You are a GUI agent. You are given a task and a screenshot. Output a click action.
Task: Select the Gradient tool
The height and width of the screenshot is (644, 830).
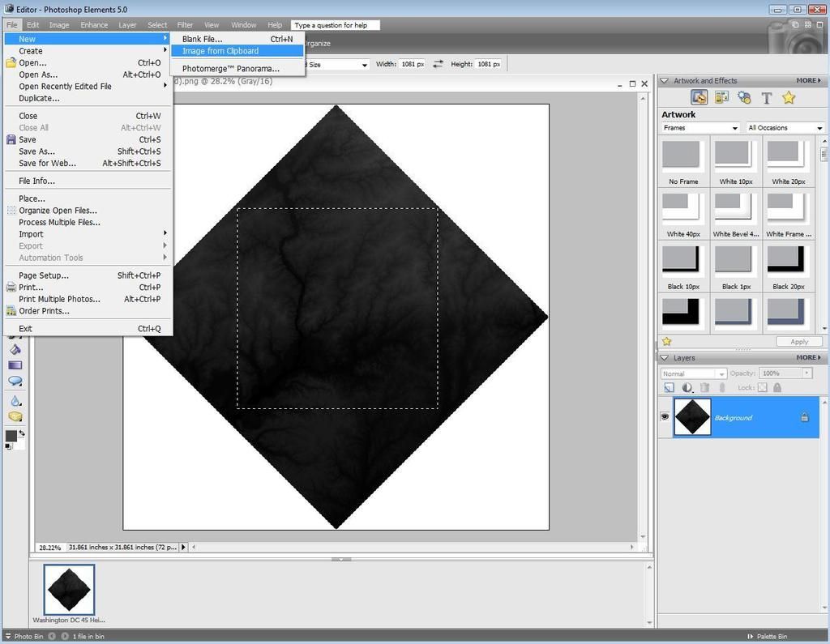click(15, 365)
